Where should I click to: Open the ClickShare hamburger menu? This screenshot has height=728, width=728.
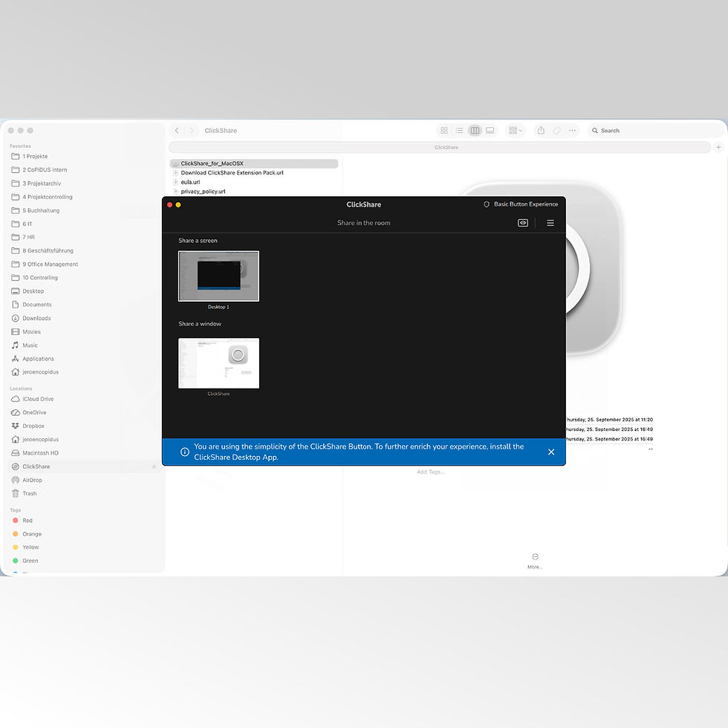coord(550,223)
